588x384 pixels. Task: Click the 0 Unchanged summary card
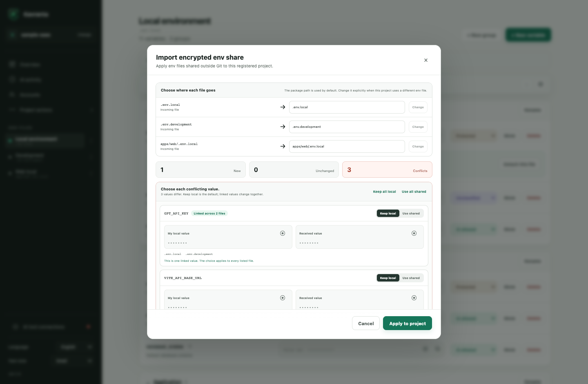(x=294, y=170)
